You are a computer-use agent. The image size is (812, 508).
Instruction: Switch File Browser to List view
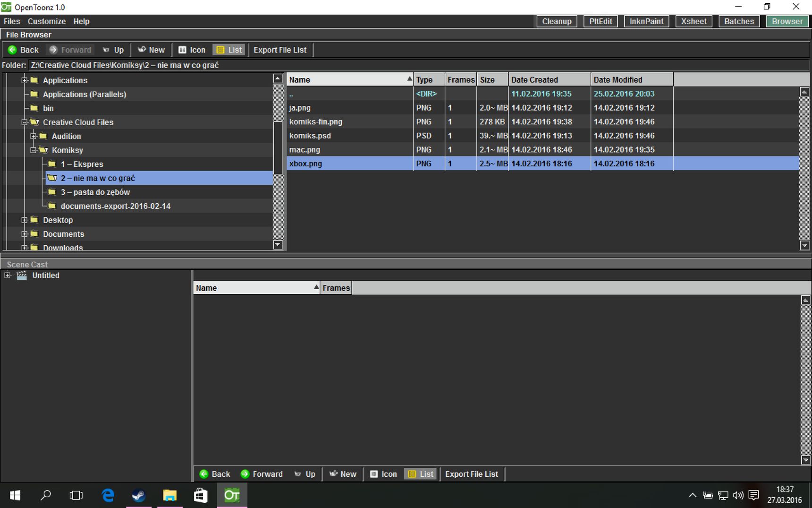point(229,50)
